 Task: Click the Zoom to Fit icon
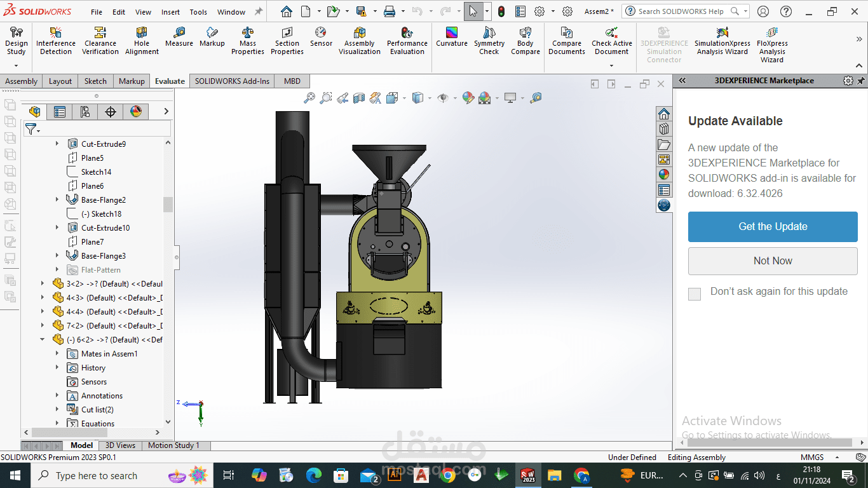[x=309, y=98]
